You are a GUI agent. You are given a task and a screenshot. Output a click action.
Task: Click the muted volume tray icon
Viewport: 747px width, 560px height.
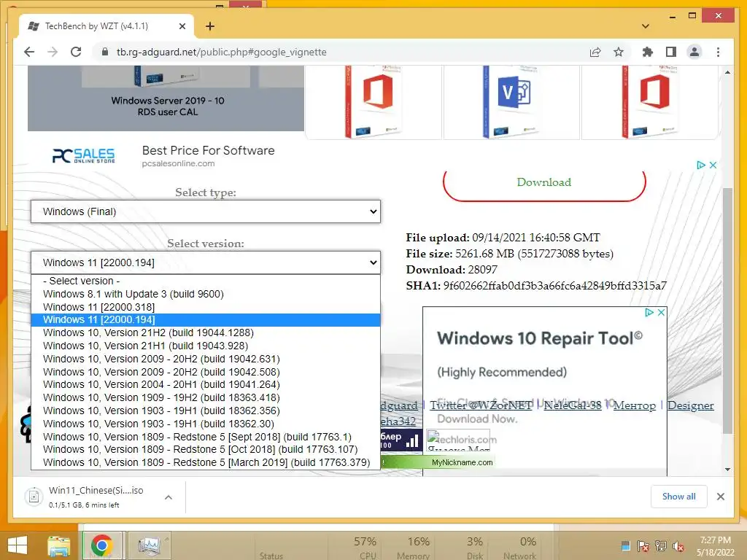click(678, 545)
